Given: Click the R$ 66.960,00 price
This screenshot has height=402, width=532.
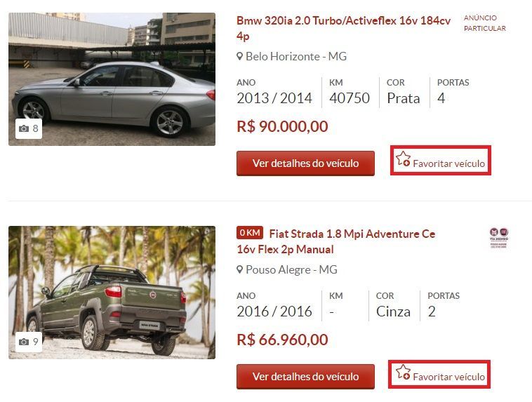Looking at the screenshot, I should coord(282,340).
